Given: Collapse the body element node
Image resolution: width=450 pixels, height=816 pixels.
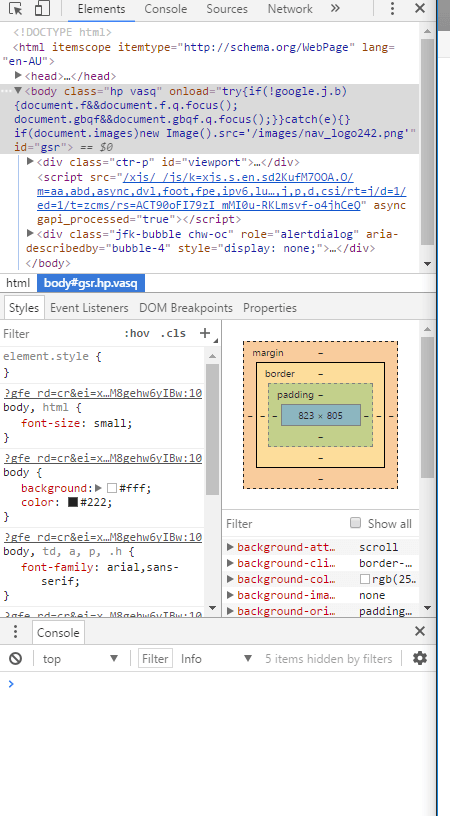Looking at the screenshot, I should (19, 91).
